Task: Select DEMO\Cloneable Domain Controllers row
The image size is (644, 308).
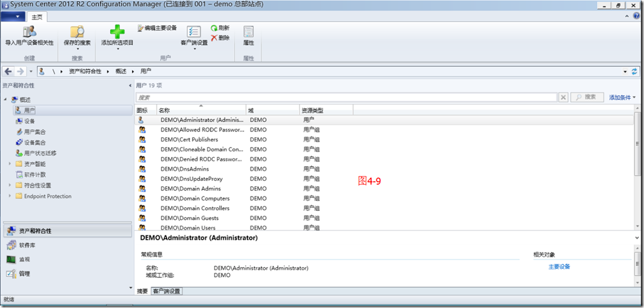Action: coord(385,149)
